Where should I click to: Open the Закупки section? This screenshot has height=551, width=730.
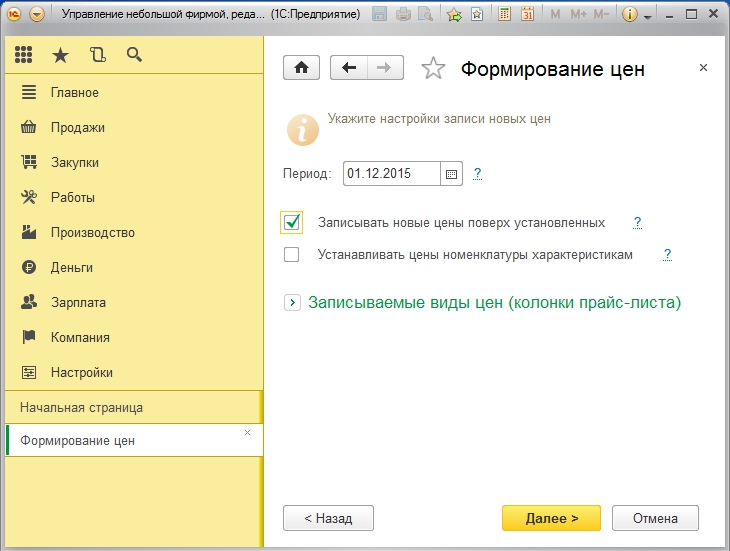(x=134, y=162)
